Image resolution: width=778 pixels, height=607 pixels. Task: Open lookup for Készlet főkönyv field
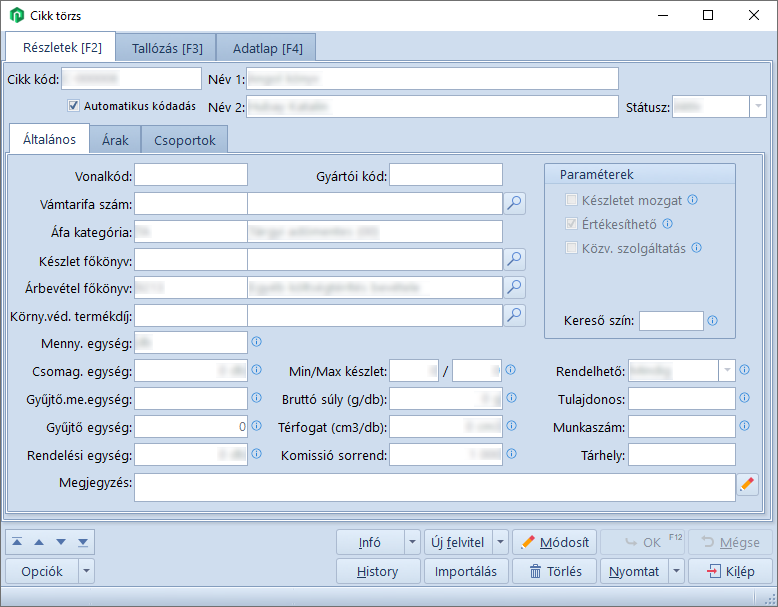514,260
